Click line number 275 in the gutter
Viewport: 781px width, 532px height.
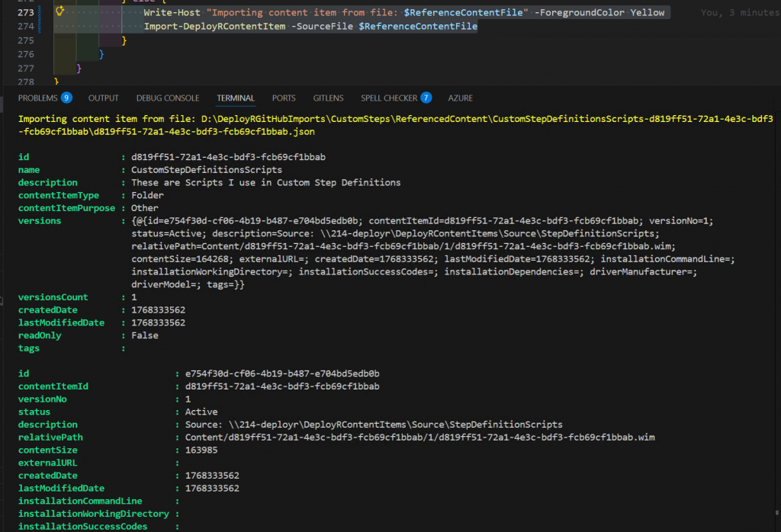(27, 40)
